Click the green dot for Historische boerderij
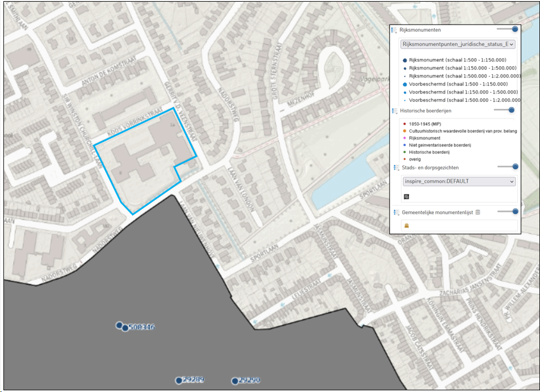The image size is (540, 392). (x=405, y=152)
